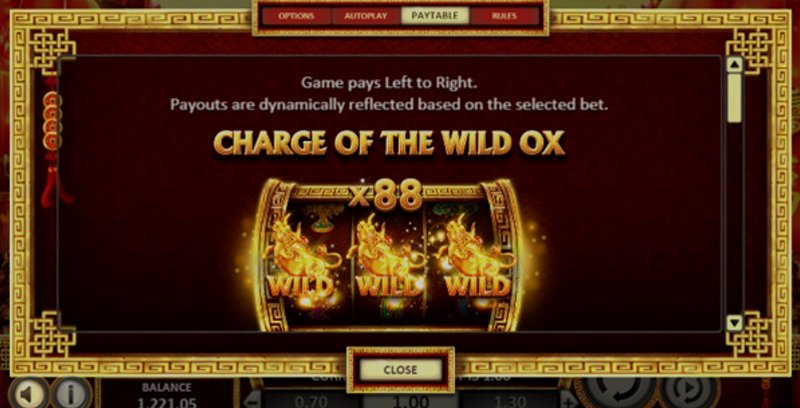Open the info button

70,393
